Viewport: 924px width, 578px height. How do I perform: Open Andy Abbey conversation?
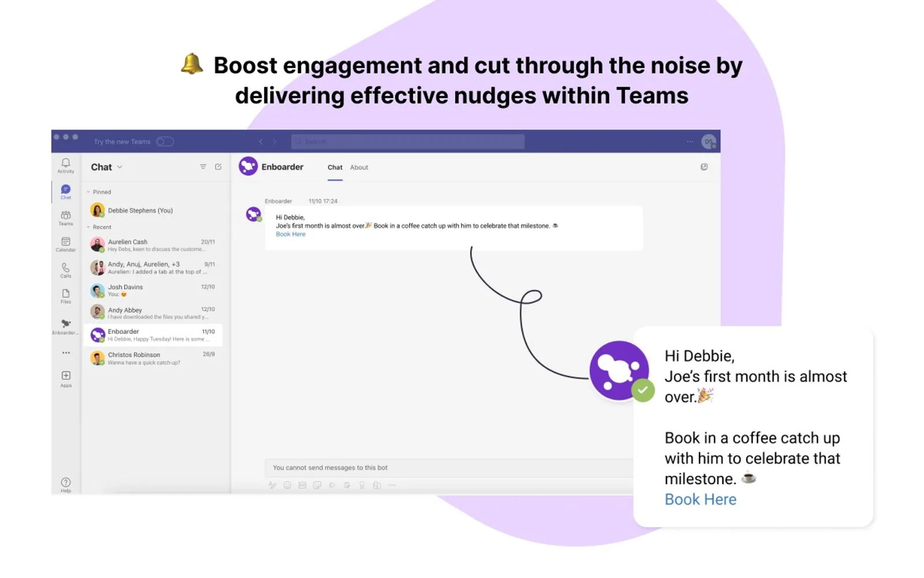click(153, 313)
